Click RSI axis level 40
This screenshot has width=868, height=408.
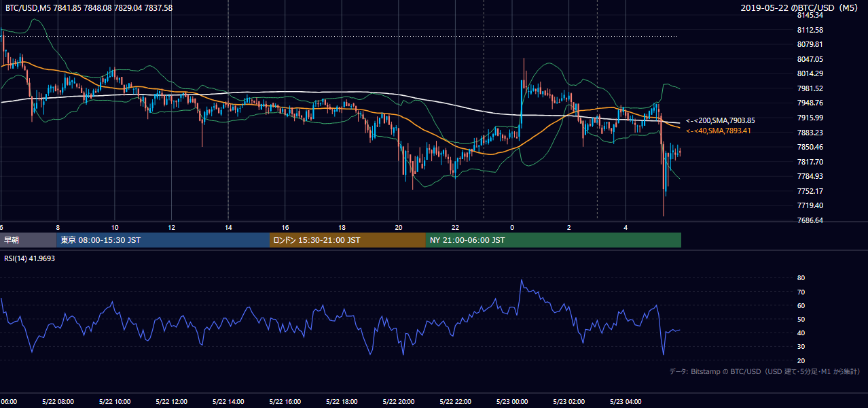[x=801, y=333]
